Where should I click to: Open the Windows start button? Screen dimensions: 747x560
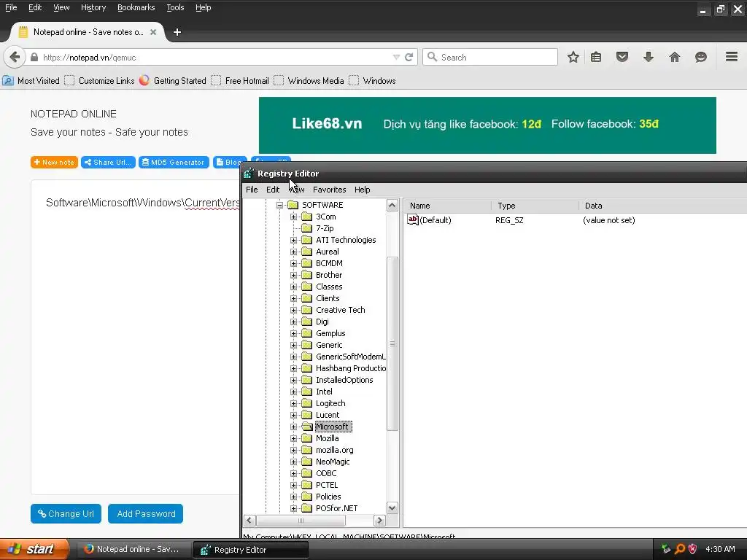click(x=34, y=549)
